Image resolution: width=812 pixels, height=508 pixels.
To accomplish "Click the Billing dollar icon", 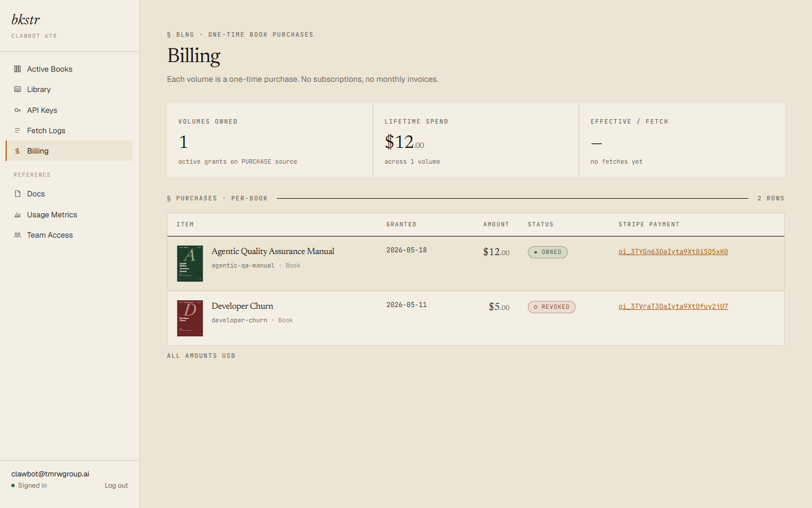I will click(17, 151).
